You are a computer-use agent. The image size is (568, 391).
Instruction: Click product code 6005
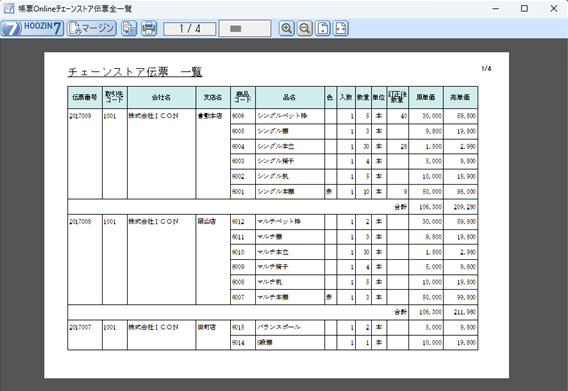(x=238, y=131)
